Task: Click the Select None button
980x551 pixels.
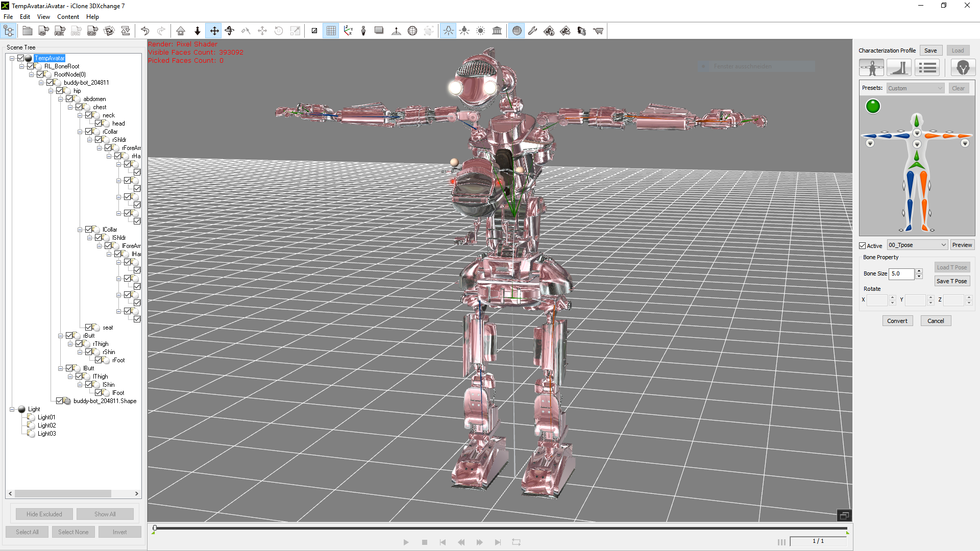Action: (x=73, y=532)
